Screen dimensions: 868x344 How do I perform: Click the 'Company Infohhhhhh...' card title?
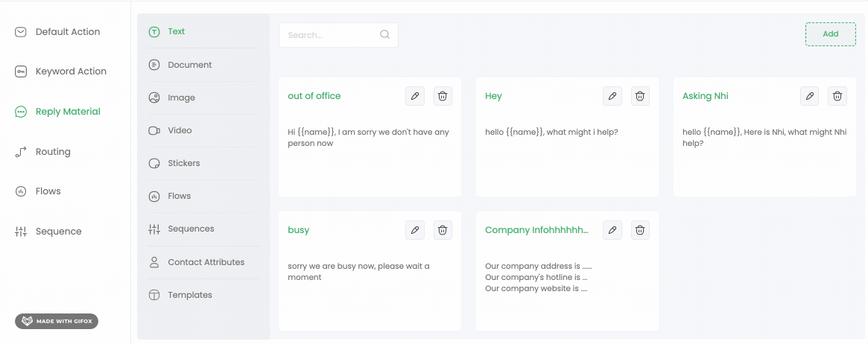pos(537,230)
